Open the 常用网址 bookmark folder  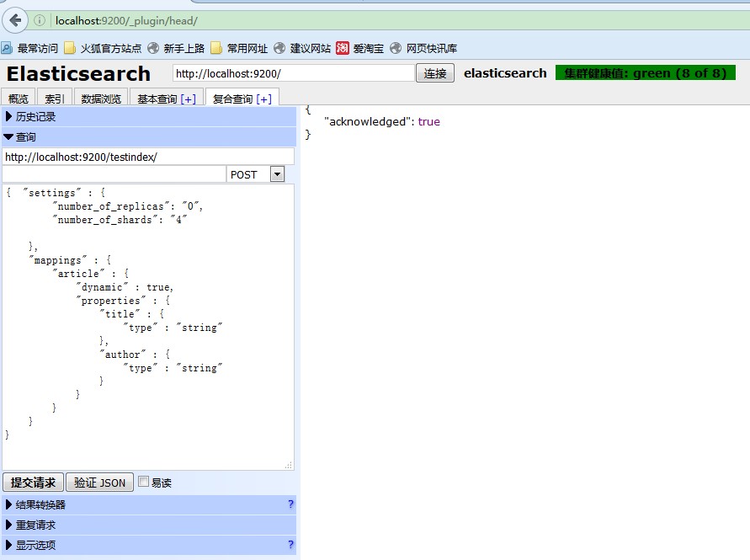[239, 48]
